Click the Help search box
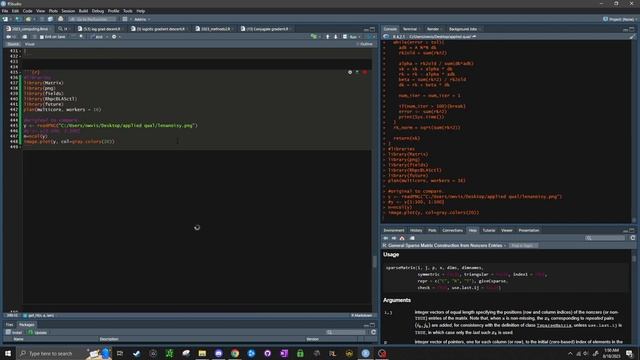This screenshot has width=640, height=360. pyautogui.click(x=605, y=238)
